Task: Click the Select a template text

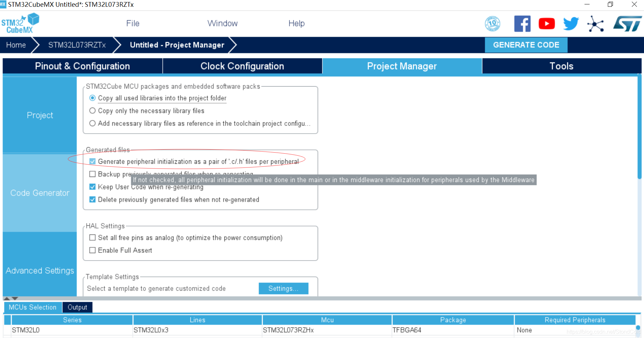Action: point(156,289)
